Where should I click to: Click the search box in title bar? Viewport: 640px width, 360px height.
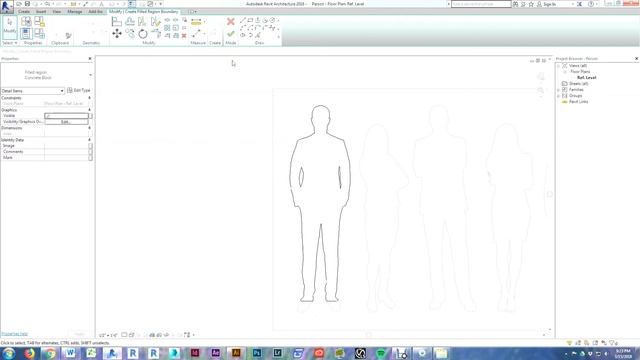coord(481,4)
